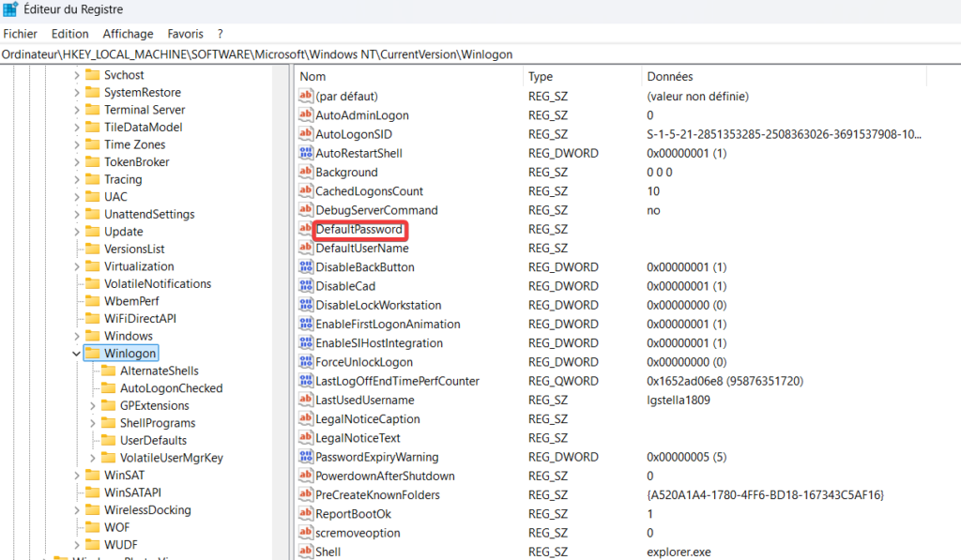This screenshot has height=560, width=961.
Task: Click the DisableCad DWORD icon
Action: (305, 285)
